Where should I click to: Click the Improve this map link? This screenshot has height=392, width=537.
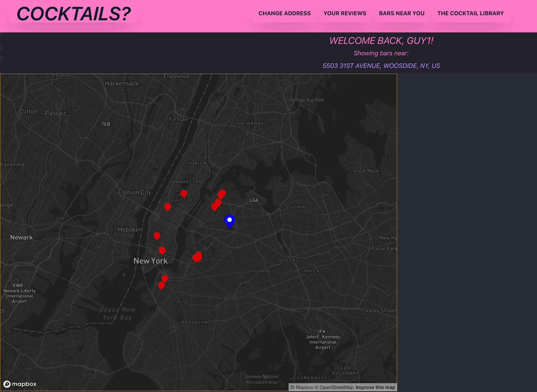point(375,387)
